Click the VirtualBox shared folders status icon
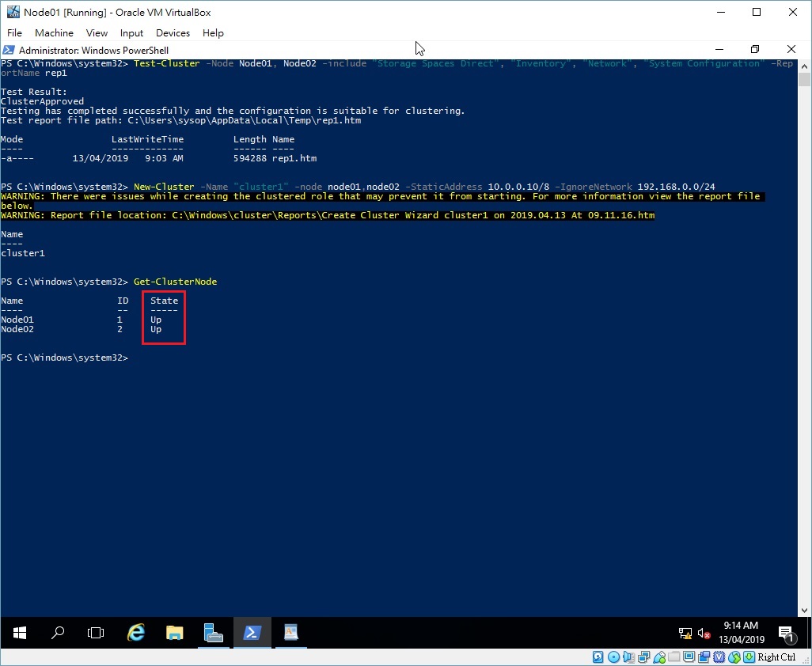 [674, 657]
